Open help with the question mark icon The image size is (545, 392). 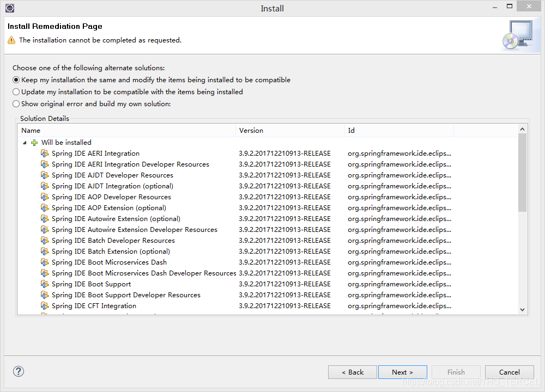click(19, 371)
